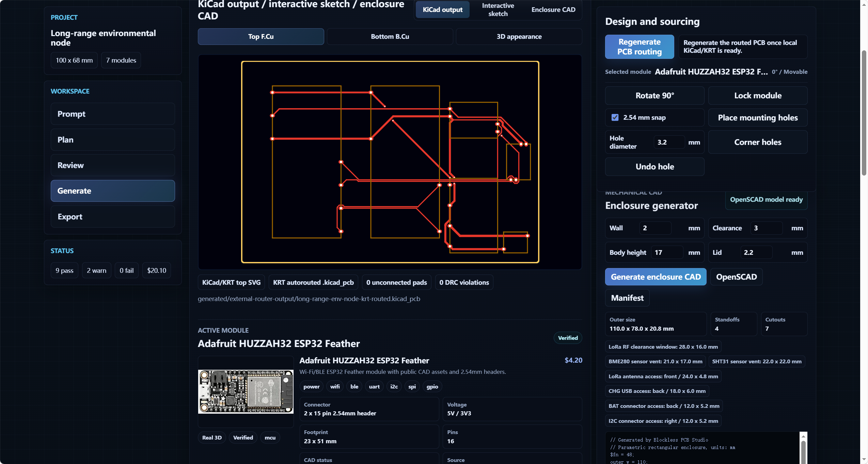Click CHG USB access entry
The image size is (868, 464).
click(x=657, y=391)
